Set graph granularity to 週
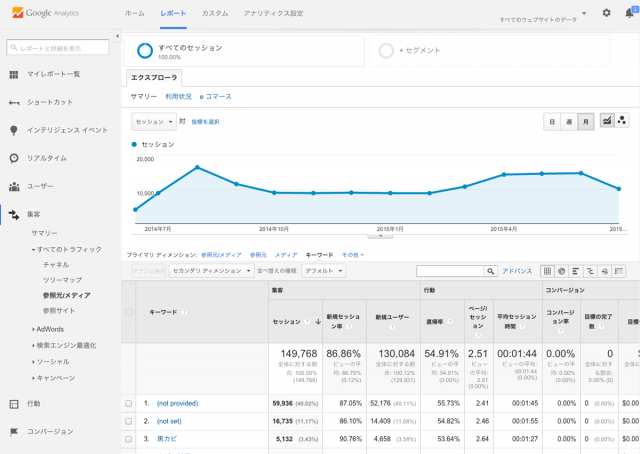The width and height of the screenshot is (640, 454). tap(569, 122)
